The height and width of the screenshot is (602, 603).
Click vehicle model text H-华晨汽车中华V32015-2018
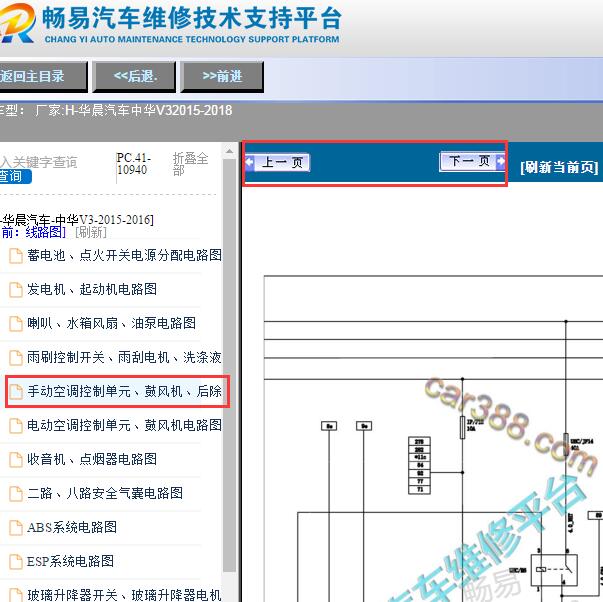click(148, 111)
